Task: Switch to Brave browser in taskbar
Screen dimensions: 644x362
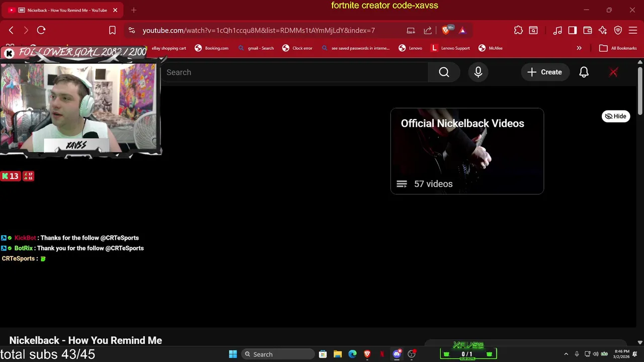Action: pyautogui.click(x=367, y=354)
